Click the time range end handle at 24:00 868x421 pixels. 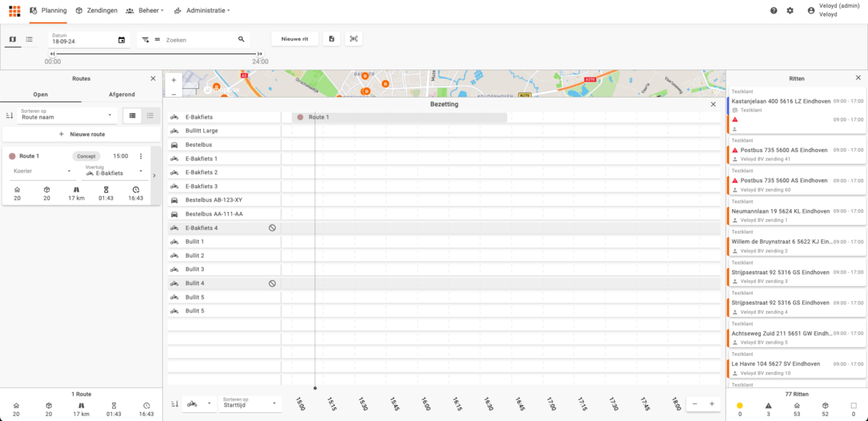click(260, 54)
